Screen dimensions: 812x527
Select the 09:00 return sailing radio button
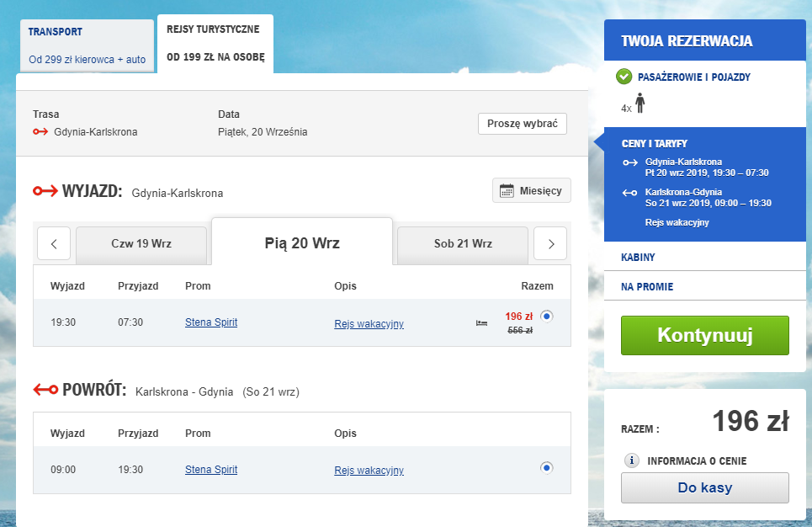tap(546, 468)
